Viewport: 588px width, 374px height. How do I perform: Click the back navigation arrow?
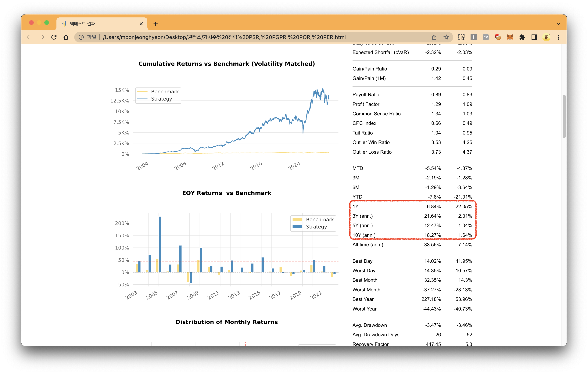pos(30,37)
